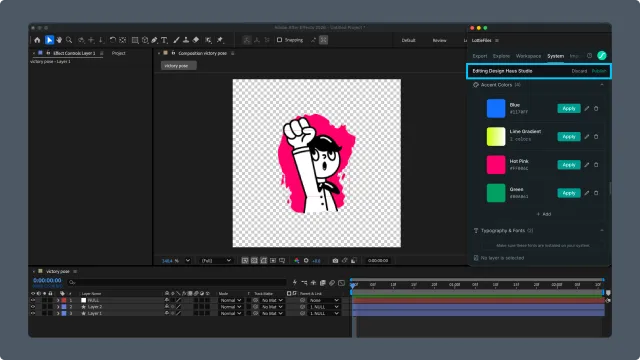Click the + Add color link
The image size is (640, 360).
pyautogui.click(x=544, y=214)
